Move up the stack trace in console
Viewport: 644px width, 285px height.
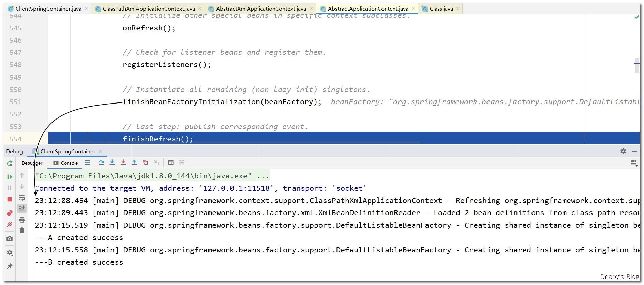pos(22,175)
